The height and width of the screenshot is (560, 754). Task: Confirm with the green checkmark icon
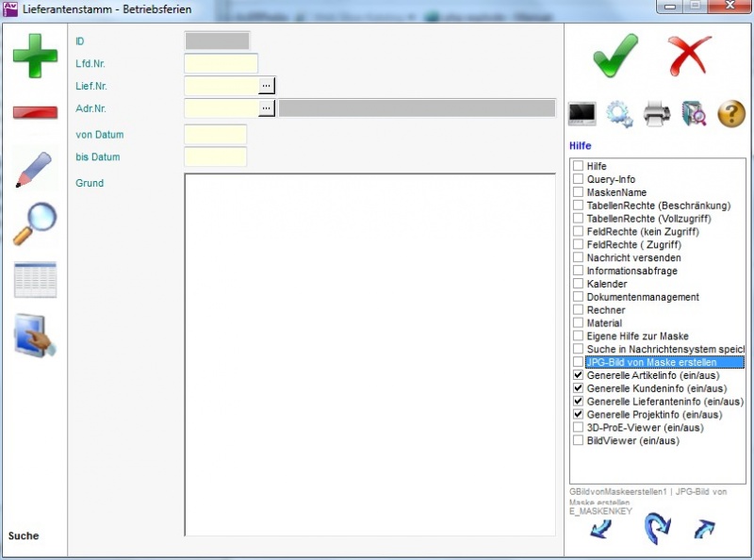[x=615, y=56]
